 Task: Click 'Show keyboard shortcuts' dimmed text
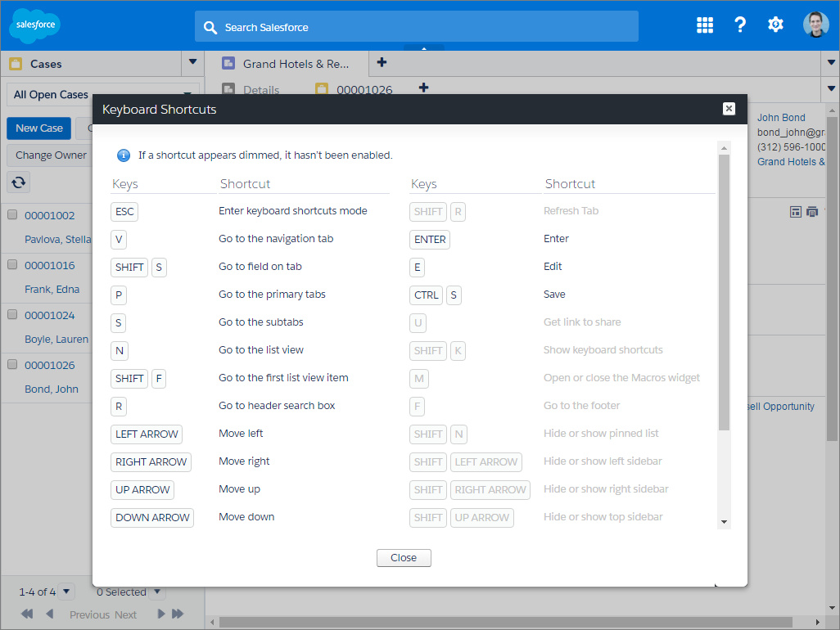pyautogui.click(x=603, y=350)
